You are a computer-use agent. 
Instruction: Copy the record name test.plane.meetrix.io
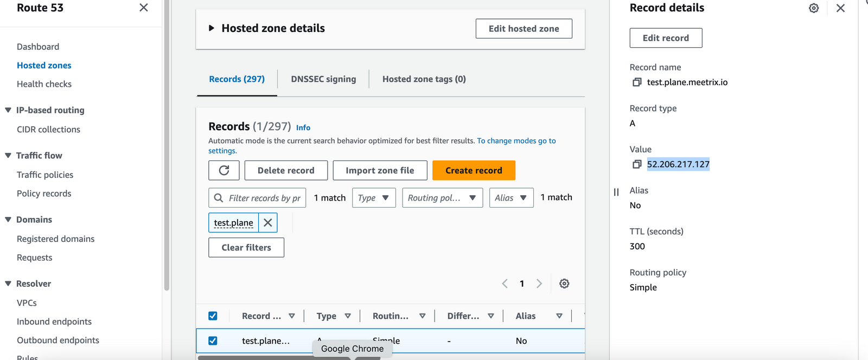click(637, 82)
